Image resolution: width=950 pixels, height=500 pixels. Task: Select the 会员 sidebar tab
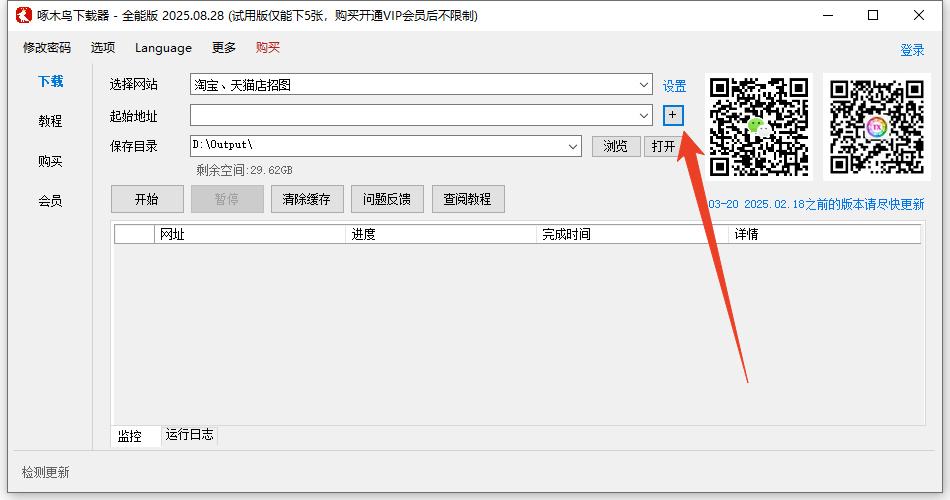(50, 201)
